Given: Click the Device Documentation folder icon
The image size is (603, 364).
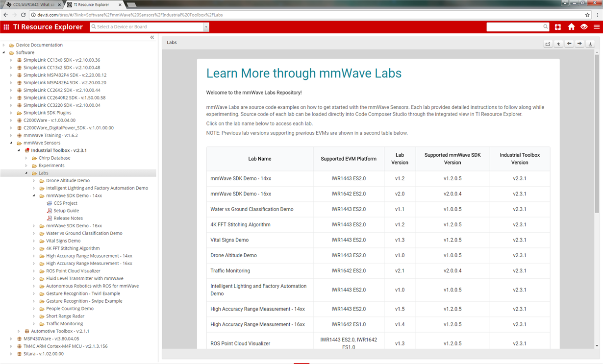Looking at the screenshot, I should (12, 45).
